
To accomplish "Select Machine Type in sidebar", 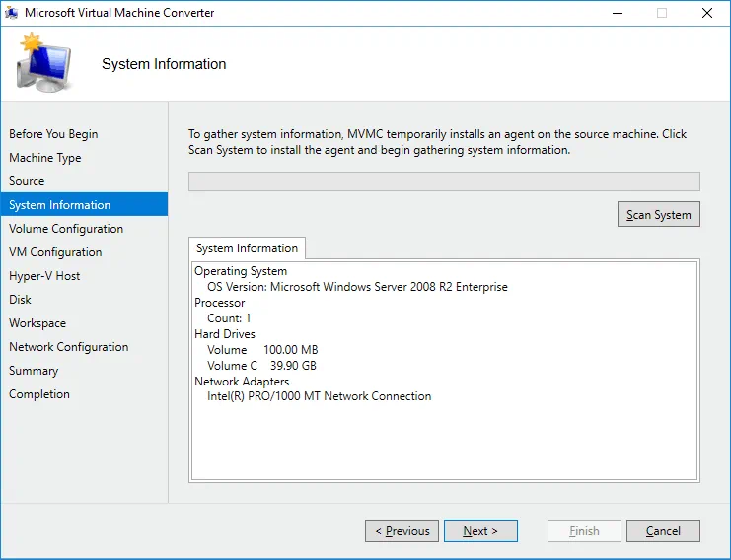I will 45,158.
